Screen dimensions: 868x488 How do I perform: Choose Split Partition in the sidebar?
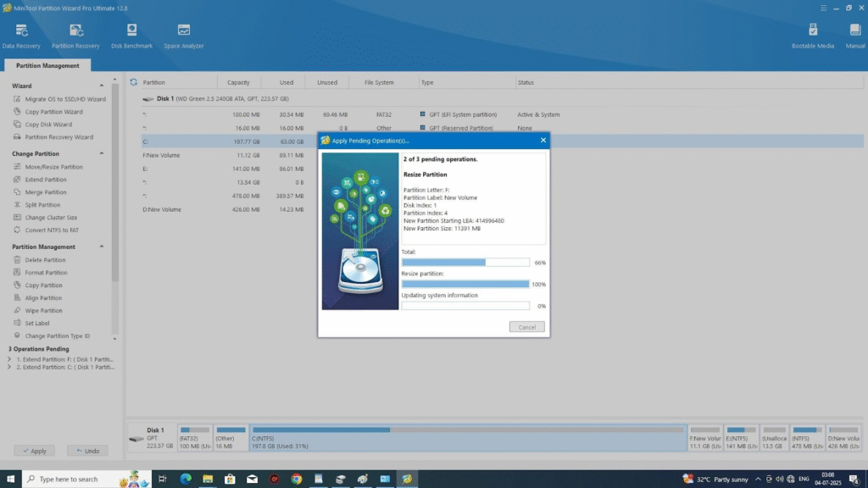(x=36, y=205)
